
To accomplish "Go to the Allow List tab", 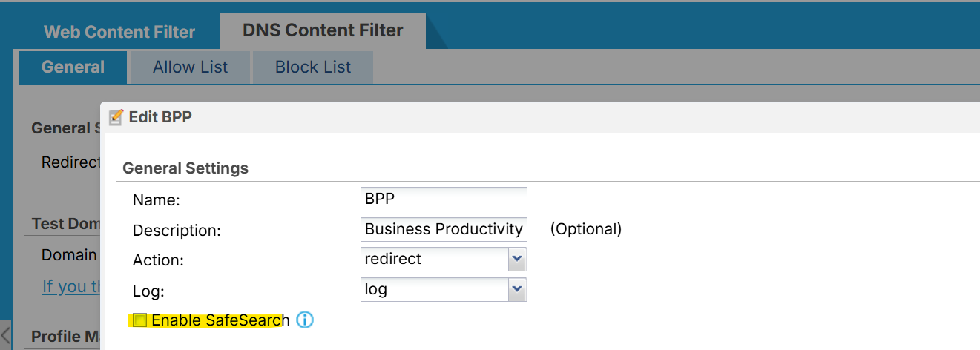I will click(x=191, y=67).
